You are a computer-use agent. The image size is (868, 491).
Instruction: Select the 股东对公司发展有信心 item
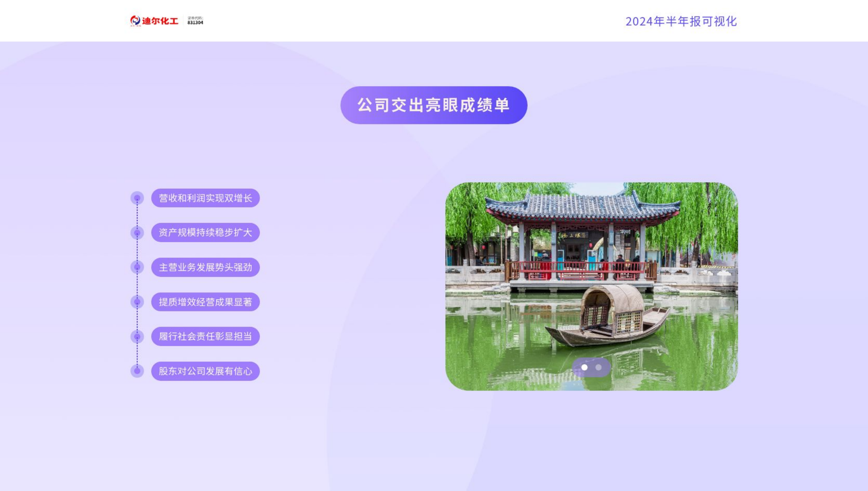click(x=205, y=371)
